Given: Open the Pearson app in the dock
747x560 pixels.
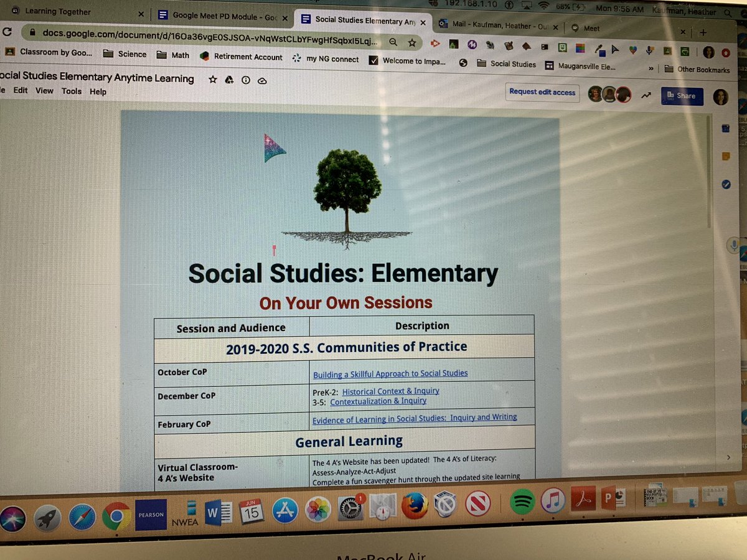Looking at the screenshot, I should pos(151,515).
